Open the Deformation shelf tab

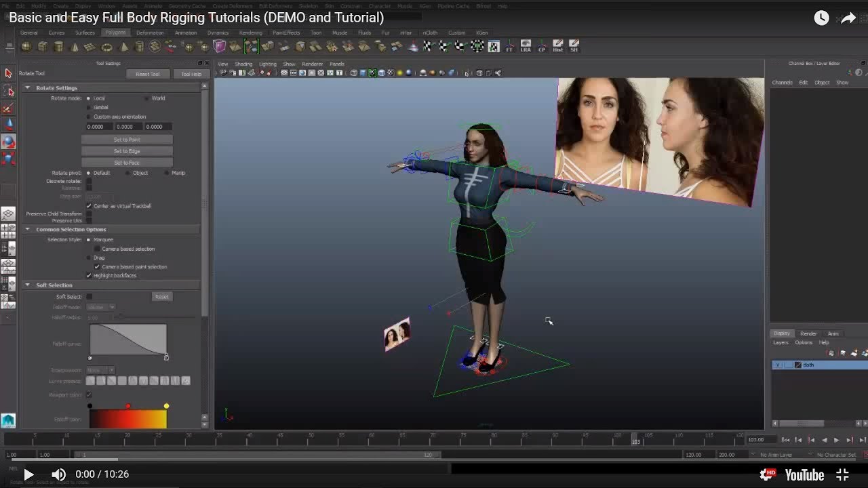[x=150, y=33]
